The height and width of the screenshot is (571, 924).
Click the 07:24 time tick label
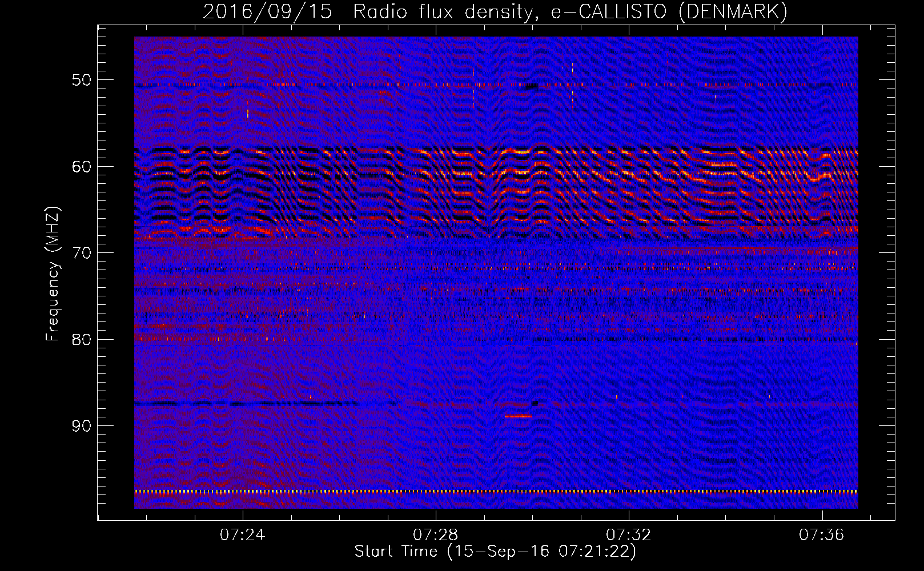tap(243, 535)
